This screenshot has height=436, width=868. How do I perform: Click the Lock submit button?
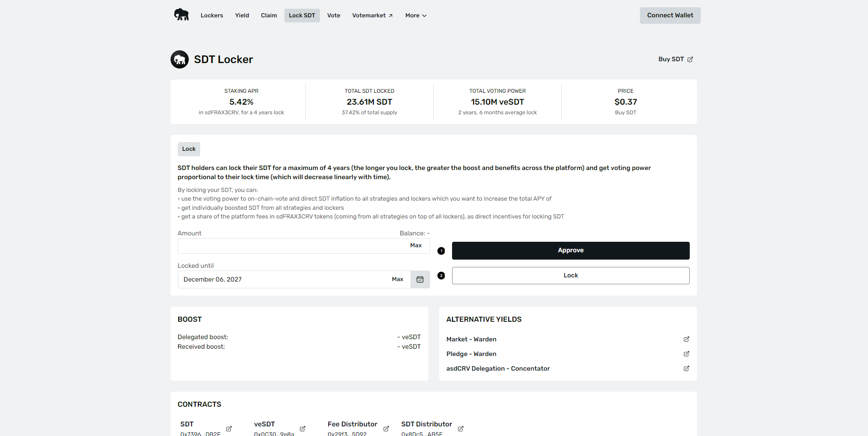click(x=570, y=276)
